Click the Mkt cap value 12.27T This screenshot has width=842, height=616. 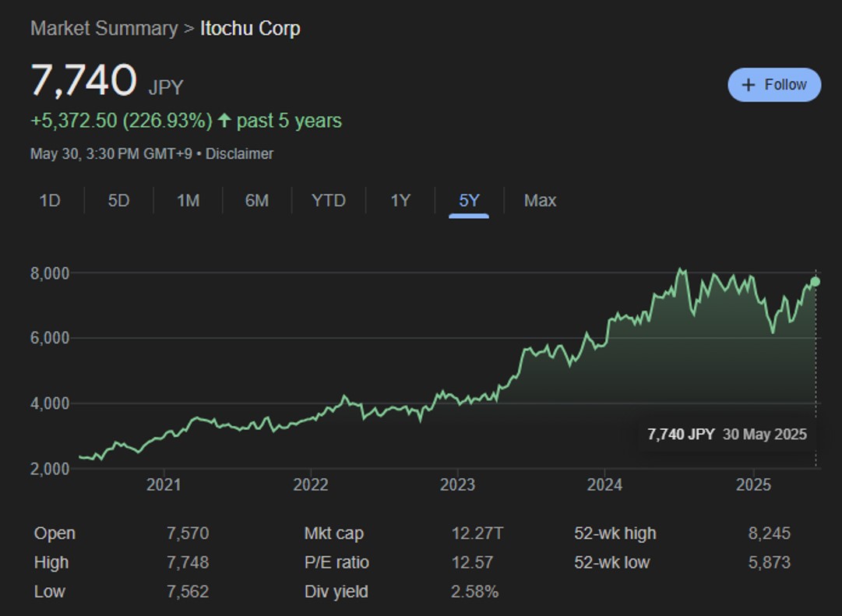pyautogui.click(x=477, y=533)
